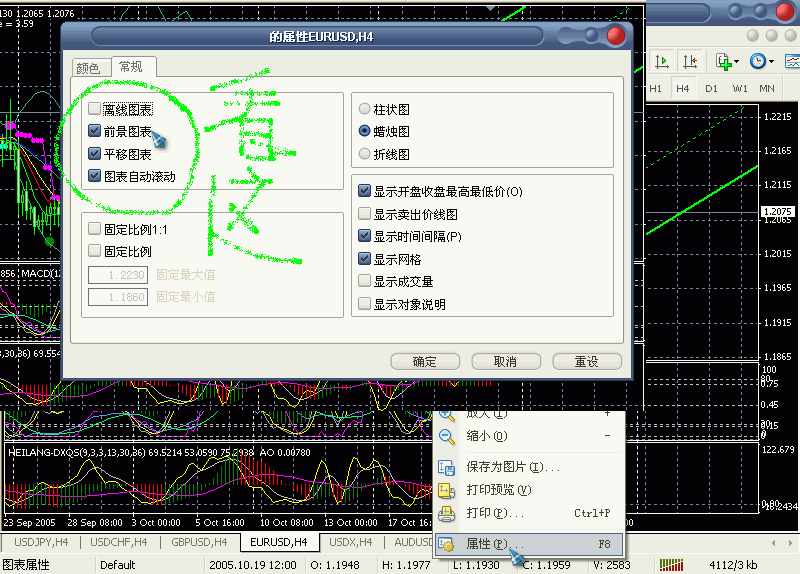Click the 1.2075 price label on the axis
Viewport: 800px width, 574px height.
click(x=778, y=211)
